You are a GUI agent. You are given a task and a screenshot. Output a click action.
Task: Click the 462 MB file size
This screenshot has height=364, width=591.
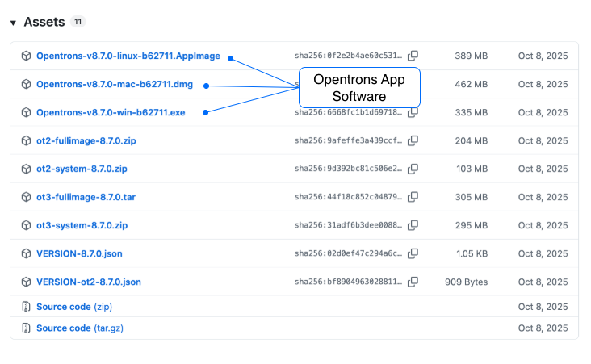(472, 84)
